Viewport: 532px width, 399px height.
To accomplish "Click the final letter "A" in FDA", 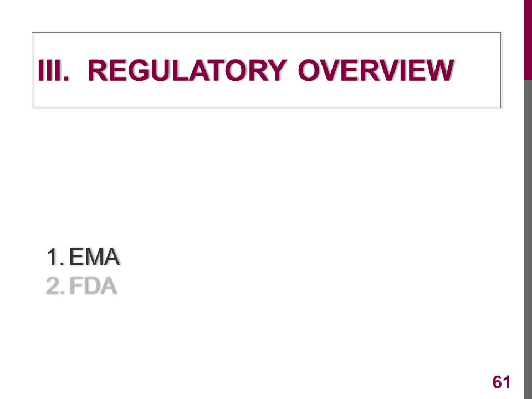I will pos(109,286).
